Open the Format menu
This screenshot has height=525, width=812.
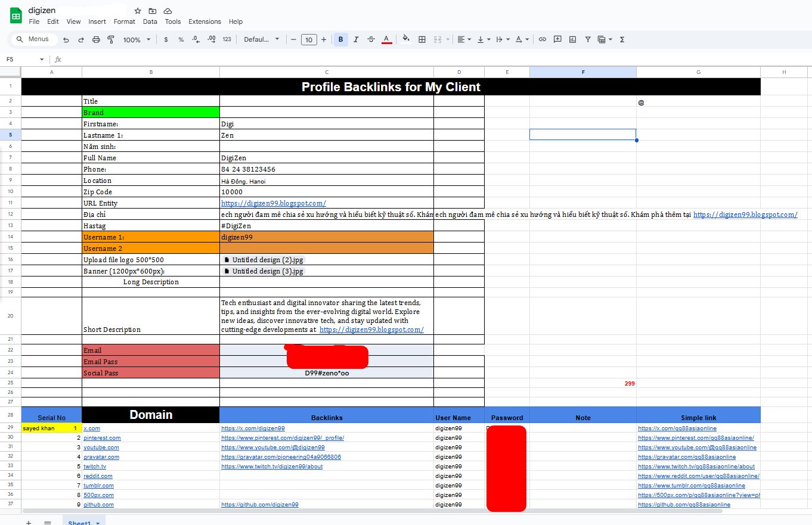124,21
